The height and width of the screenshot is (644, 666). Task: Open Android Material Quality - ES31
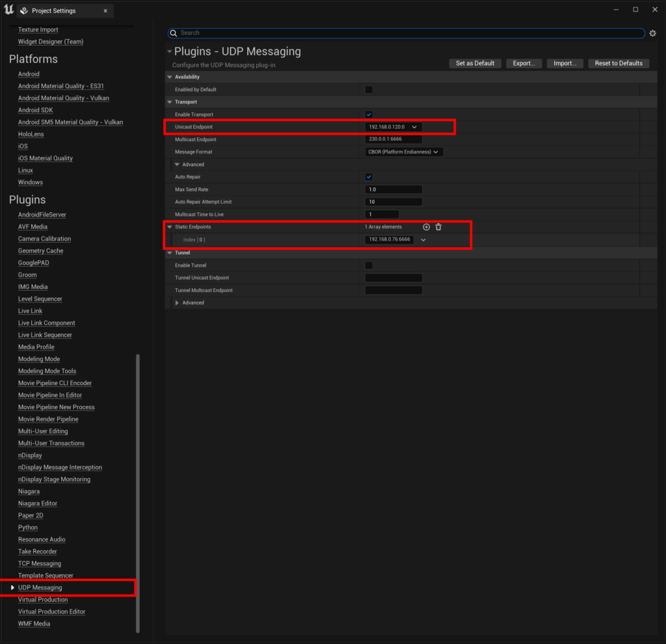[x=60, y=86]
